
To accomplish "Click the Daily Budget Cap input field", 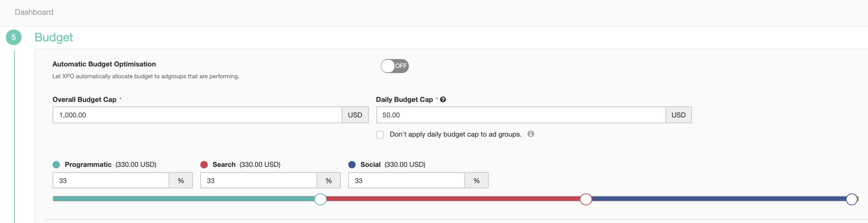I will tap(521, 115).
